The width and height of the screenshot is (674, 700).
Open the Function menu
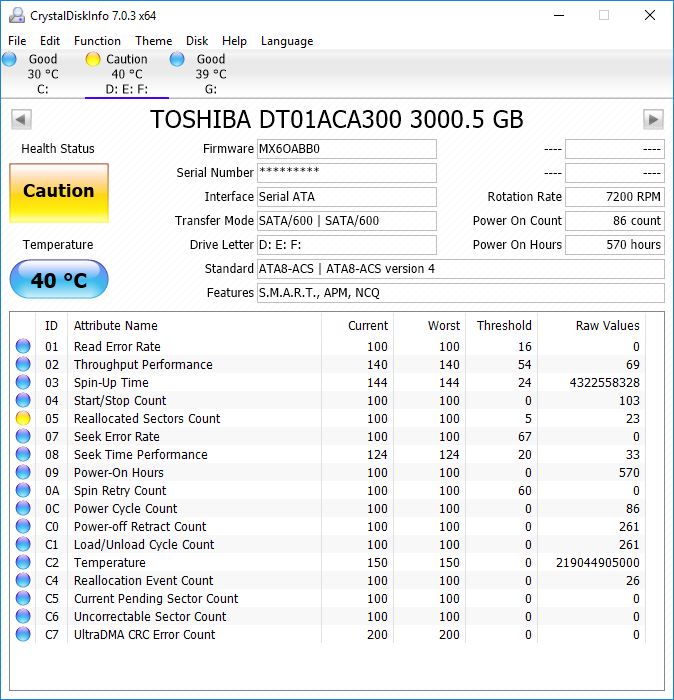(97, 41)
